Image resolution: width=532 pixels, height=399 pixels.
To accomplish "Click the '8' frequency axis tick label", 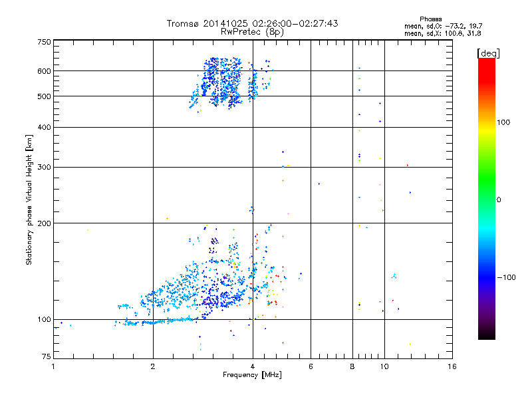I will pos(352,366).
